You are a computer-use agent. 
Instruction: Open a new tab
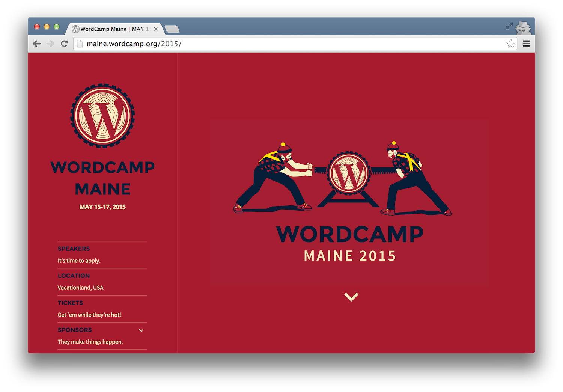(x=172, y=29)
